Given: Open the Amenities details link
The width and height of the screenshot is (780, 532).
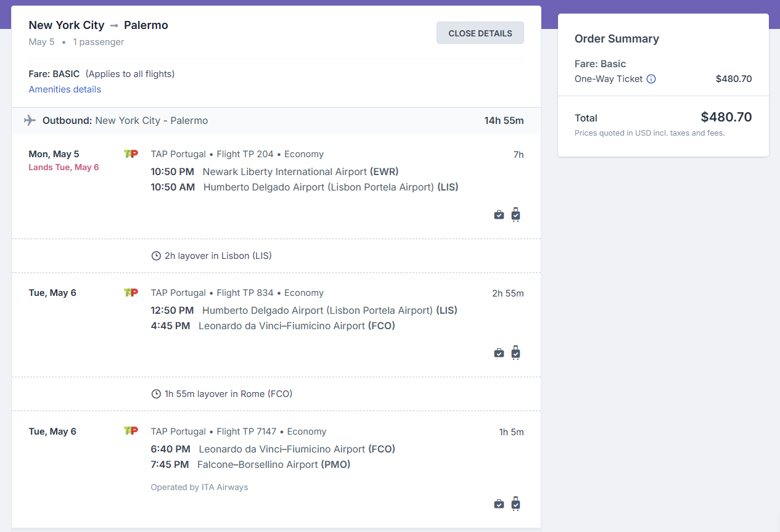Looking at the screenshot, I should (x=65, y=89).
